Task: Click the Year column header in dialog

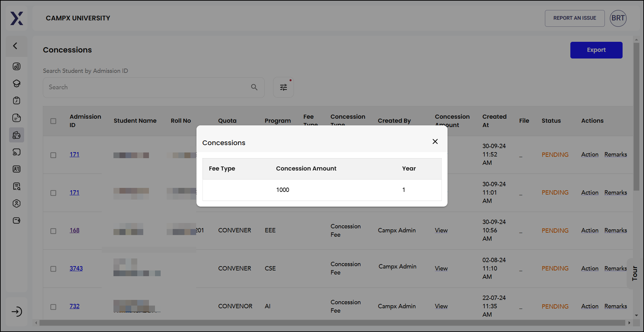Action: [409, 169]
